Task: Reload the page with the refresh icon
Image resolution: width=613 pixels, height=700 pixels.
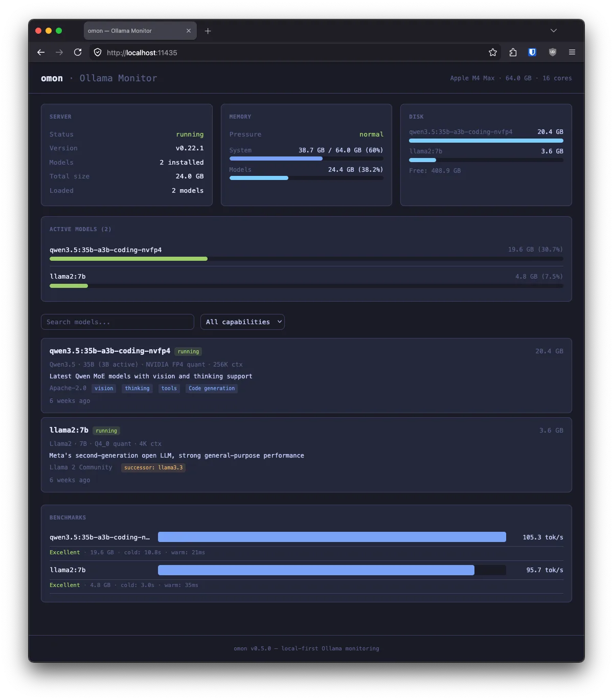Action: click(x=78, y=52)
